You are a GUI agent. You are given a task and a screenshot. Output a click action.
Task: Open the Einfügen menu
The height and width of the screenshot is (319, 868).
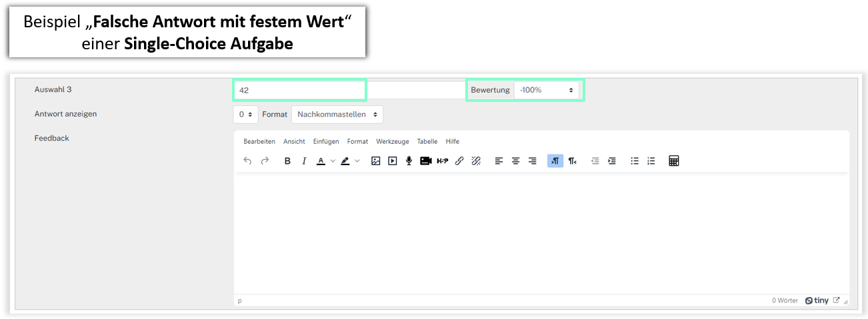pyautogui.click(x=326, y=141)
